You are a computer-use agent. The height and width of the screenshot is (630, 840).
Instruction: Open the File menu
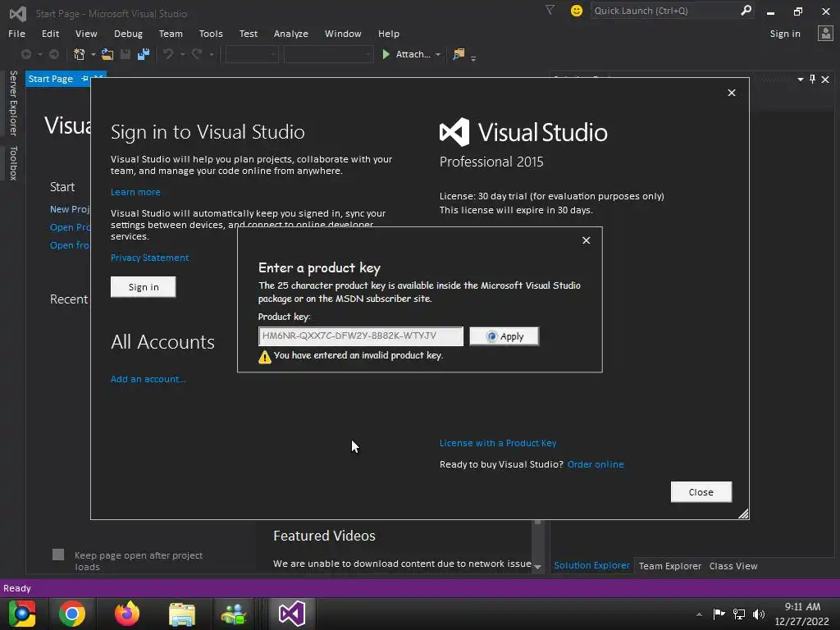[x=16, y=33]
